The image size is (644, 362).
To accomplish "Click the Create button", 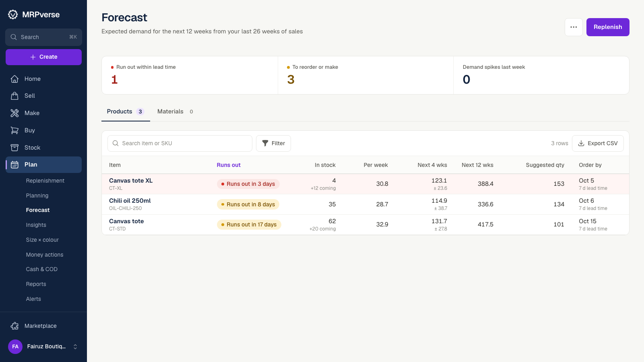I will coord(43,57).
